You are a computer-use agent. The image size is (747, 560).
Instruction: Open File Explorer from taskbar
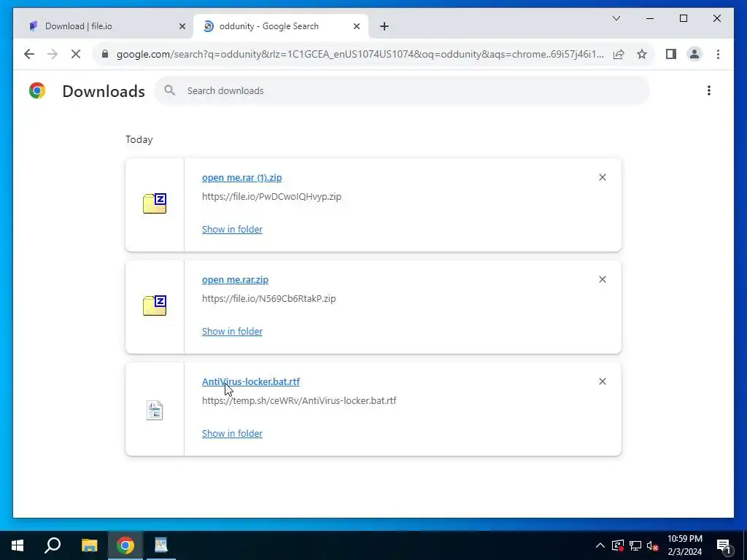click(x=89, y=545)
